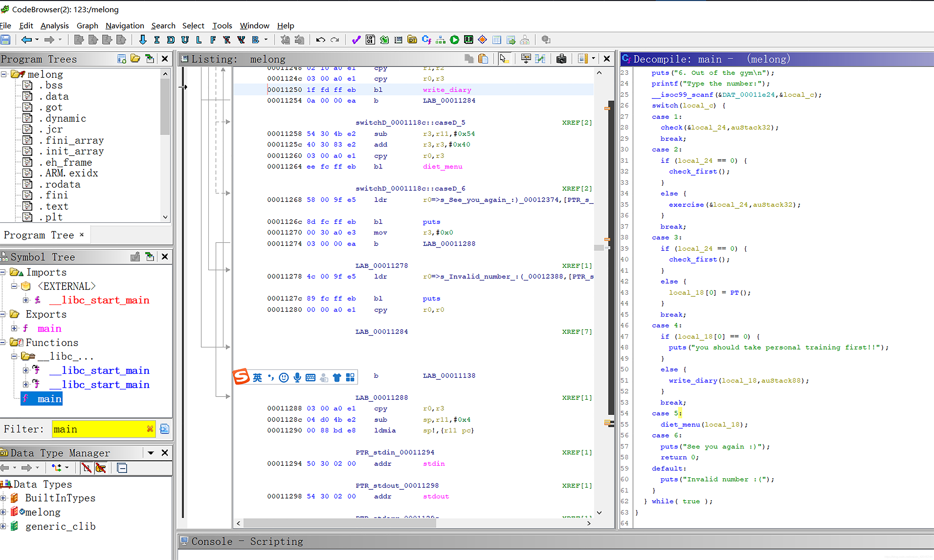Click the Next Bookmark (B) navigation icon

[256, 40]
